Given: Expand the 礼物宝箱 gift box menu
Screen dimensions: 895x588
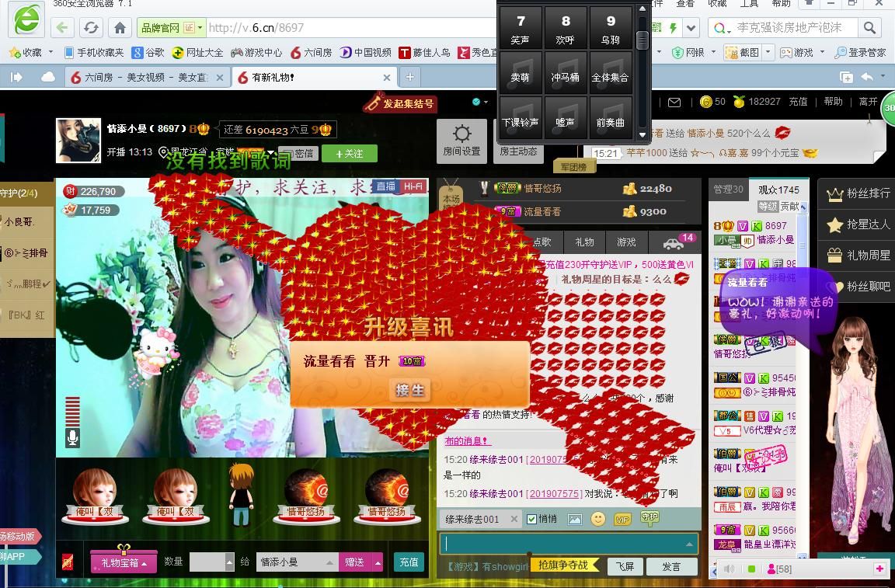Looking at the screenshot, I should point(124,562).
